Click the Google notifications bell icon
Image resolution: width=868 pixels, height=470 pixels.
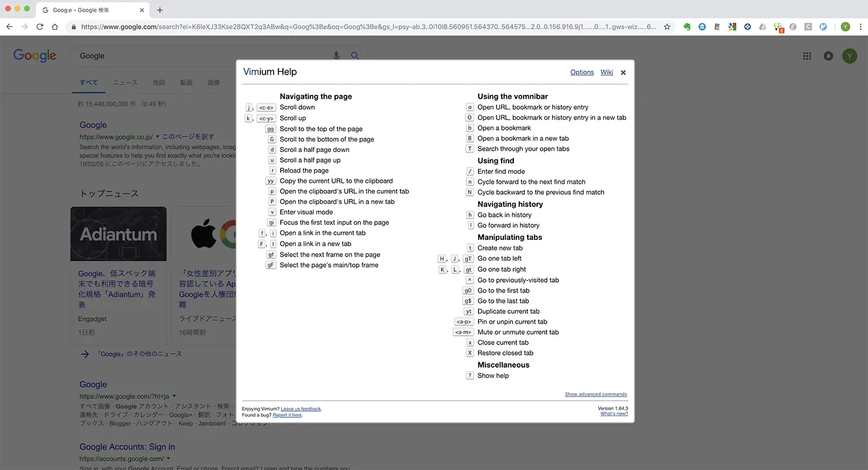829,56
